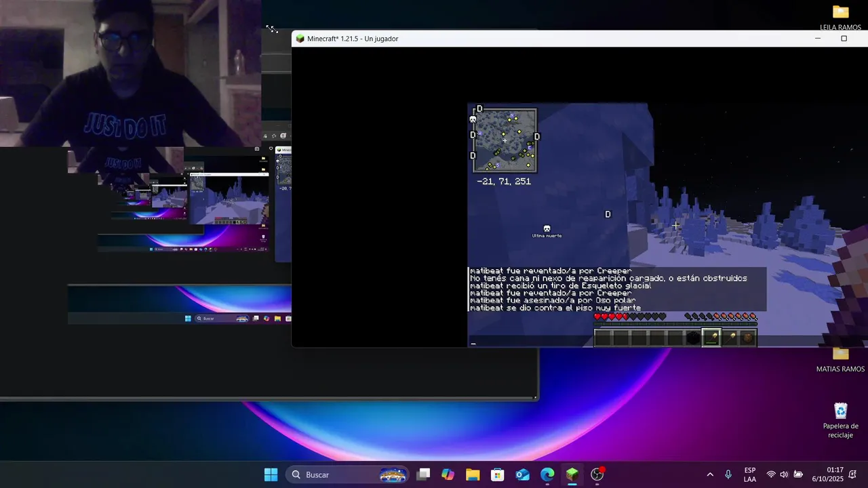868x488 pixels.
Task: Switch to Minecraft via its taskbar icon
Action: tap(572, 474)
